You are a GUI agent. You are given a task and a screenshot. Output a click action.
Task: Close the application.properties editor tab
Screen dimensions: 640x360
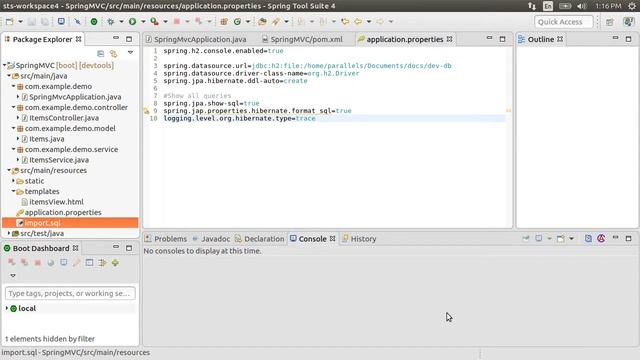[449, 39]
